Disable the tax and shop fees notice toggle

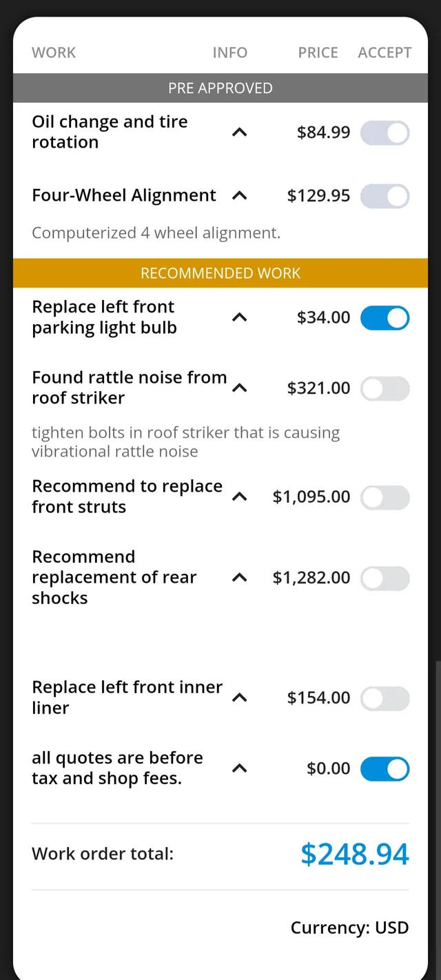[x=384, y=768]
